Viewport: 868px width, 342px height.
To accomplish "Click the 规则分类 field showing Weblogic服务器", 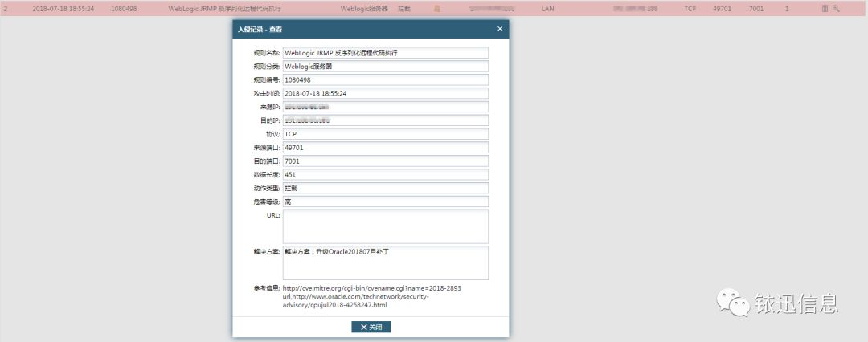I will point(385,66).
